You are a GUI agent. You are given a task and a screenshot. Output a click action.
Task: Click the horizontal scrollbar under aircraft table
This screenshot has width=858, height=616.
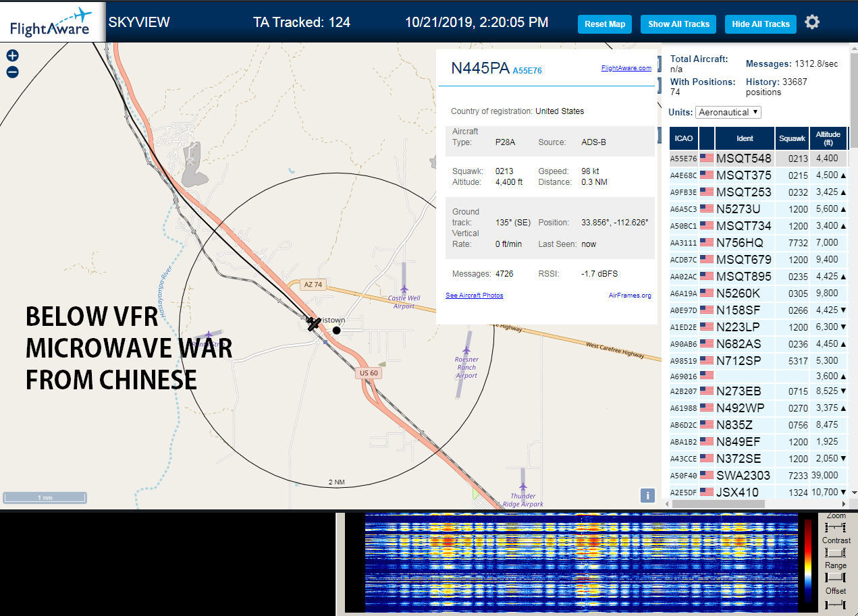click(719, 503)
